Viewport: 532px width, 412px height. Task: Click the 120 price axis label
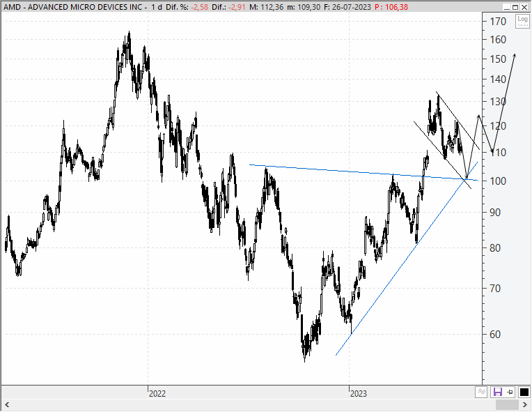coord(498,126)
